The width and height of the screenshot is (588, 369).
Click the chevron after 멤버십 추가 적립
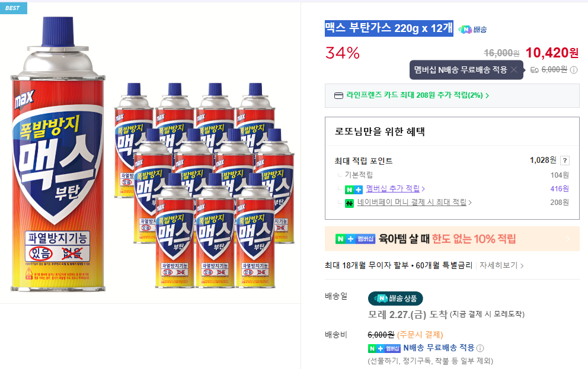click(x=424, y=189)
